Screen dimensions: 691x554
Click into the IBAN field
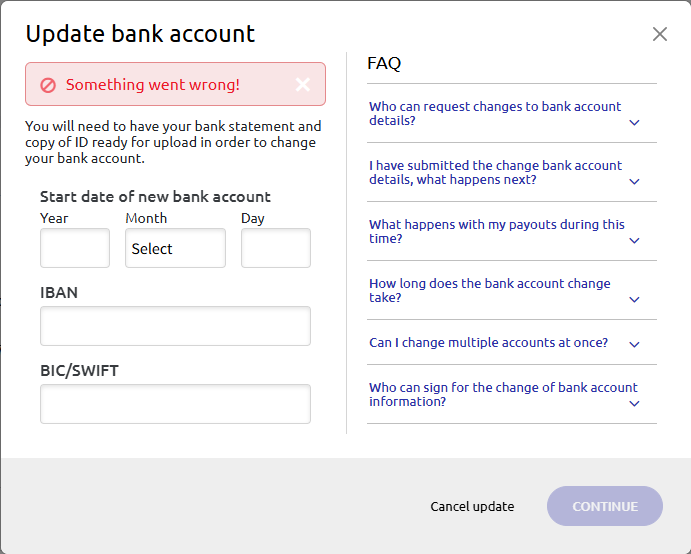pos(175,326)
